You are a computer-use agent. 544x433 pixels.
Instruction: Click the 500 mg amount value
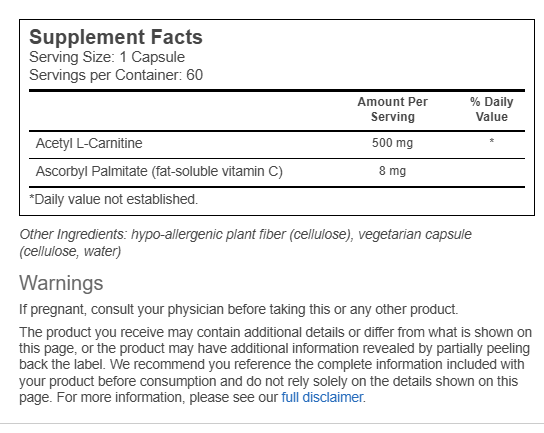click(392, 143)
